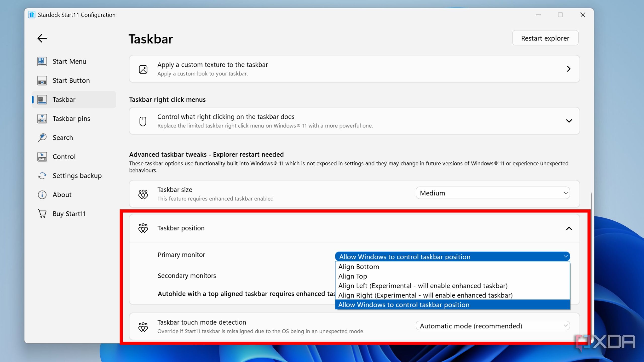The height and width of the screenshot is (362, 644).
Task: Click the Start Menu sidebar icon
Action: 42,61
